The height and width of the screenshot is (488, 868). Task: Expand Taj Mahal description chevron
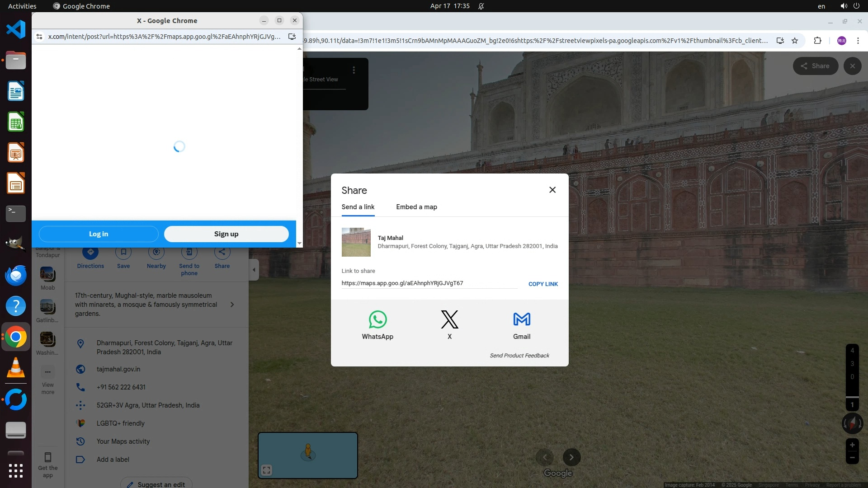tap(232, 305)
